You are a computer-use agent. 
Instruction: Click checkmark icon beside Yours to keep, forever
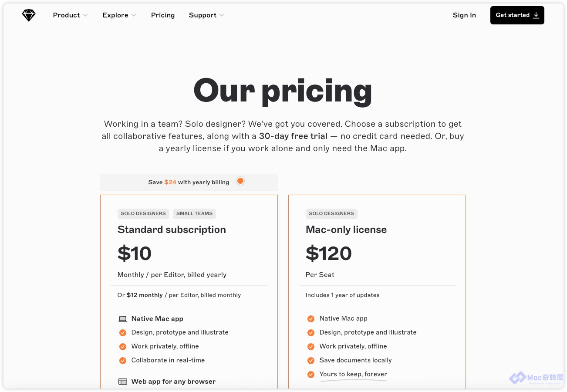(x=311, y=374)
